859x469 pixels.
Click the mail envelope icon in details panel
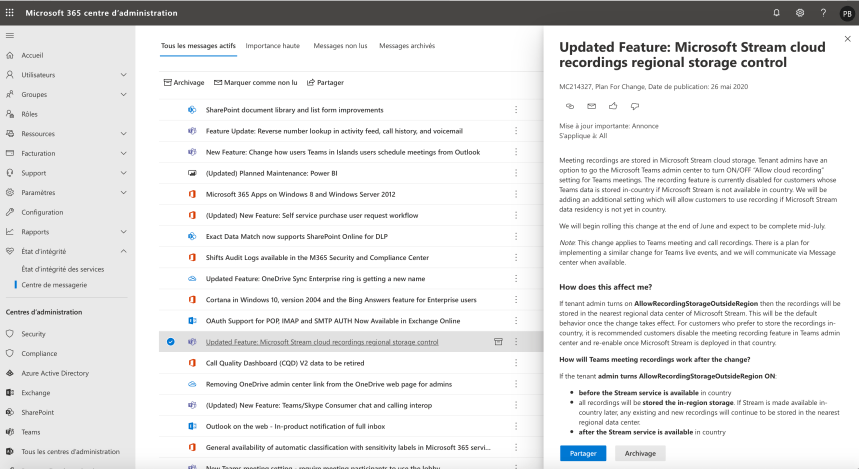[591, 105]
